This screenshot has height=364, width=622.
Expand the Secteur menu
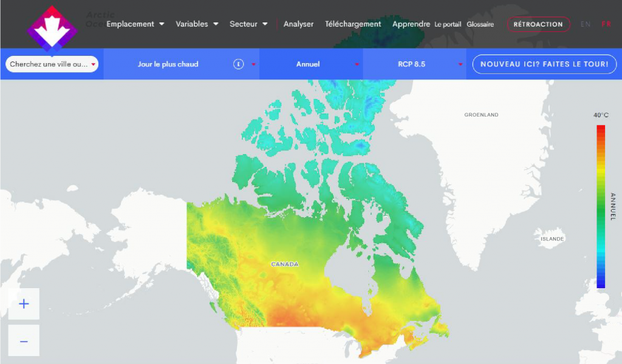click(x=248, y=24)
